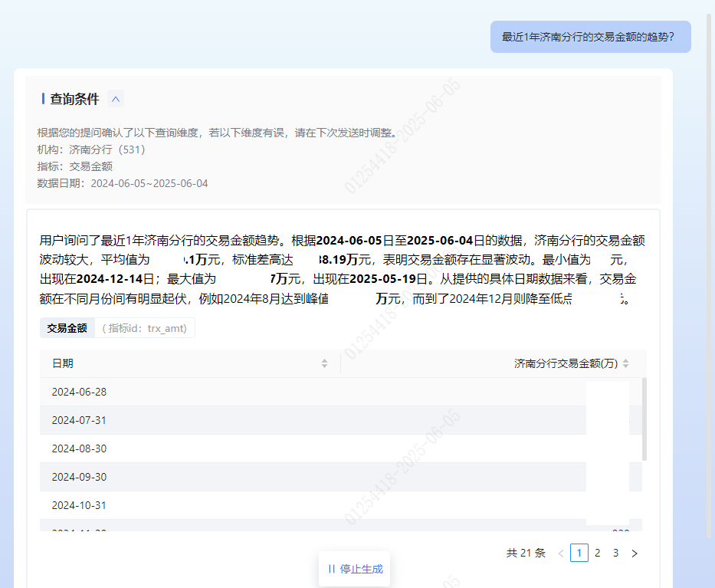This screenshot has height=588, width=715.
Task: Stop generation with 停止生成 button
Action: [x=355, y=569]
